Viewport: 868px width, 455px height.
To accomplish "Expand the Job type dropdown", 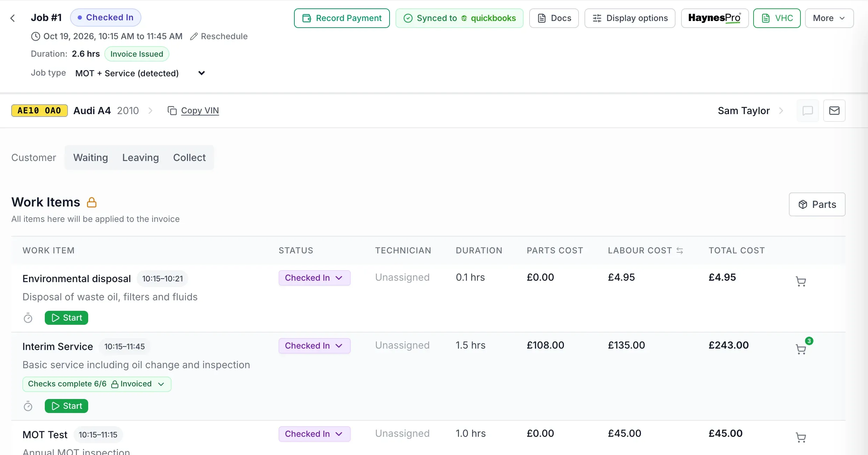I will (x=140, y=73).
